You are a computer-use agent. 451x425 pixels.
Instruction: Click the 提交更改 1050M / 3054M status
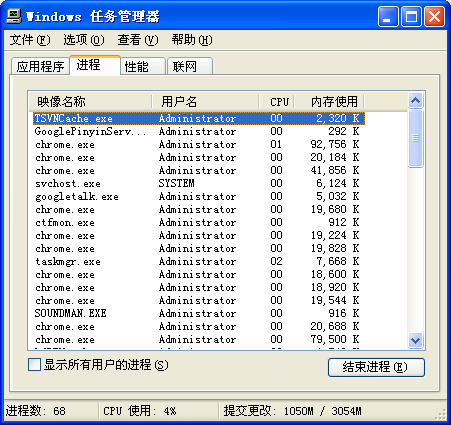292,411
